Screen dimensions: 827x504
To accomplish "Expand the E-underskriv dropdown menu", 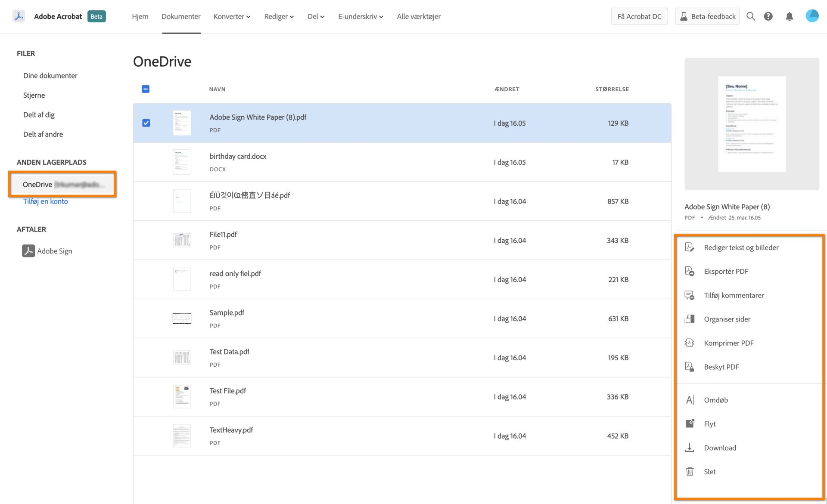I will point(361,16).
